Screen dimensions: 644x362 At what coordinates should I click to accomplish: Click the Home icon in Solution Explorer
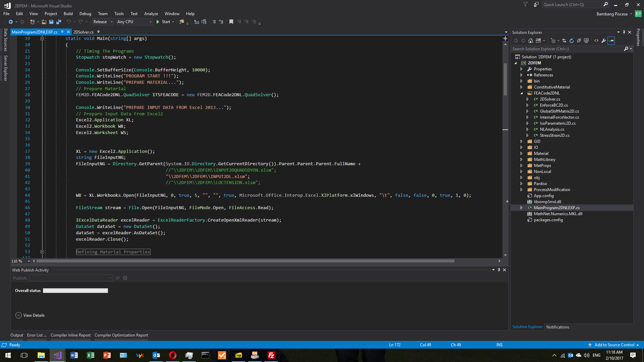531,41
